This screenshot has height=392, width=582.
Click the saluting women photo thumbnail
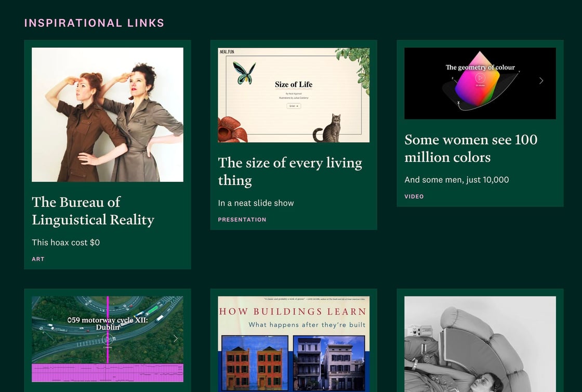point(108,114)
